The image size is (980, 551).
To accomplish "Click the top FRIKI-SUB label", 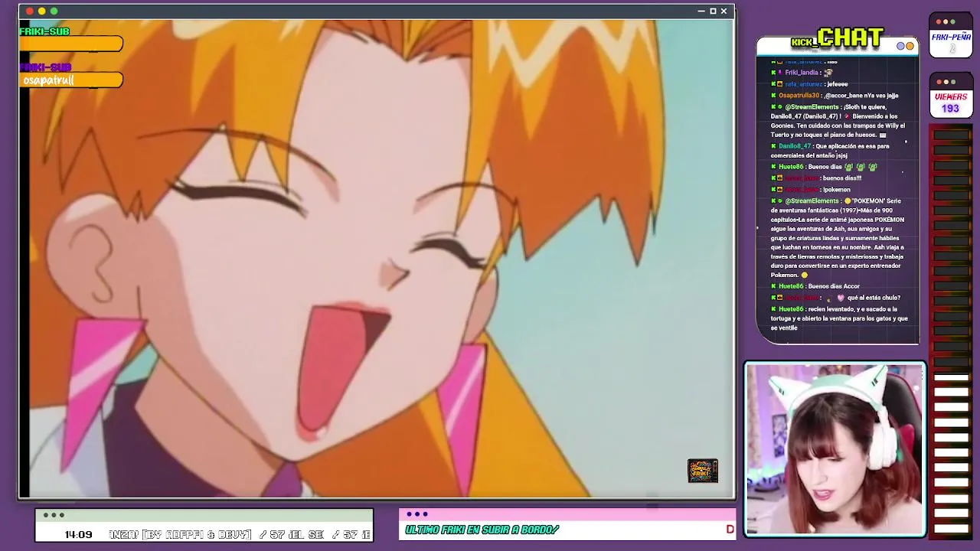I will pyautogui.click(x=44, y=31).
